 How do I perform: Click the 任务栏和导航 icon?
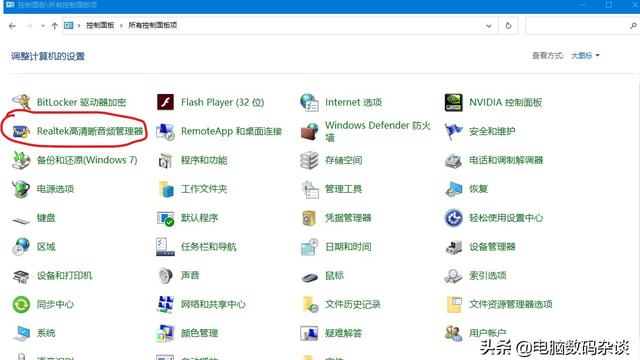click(x=165, y=247)
